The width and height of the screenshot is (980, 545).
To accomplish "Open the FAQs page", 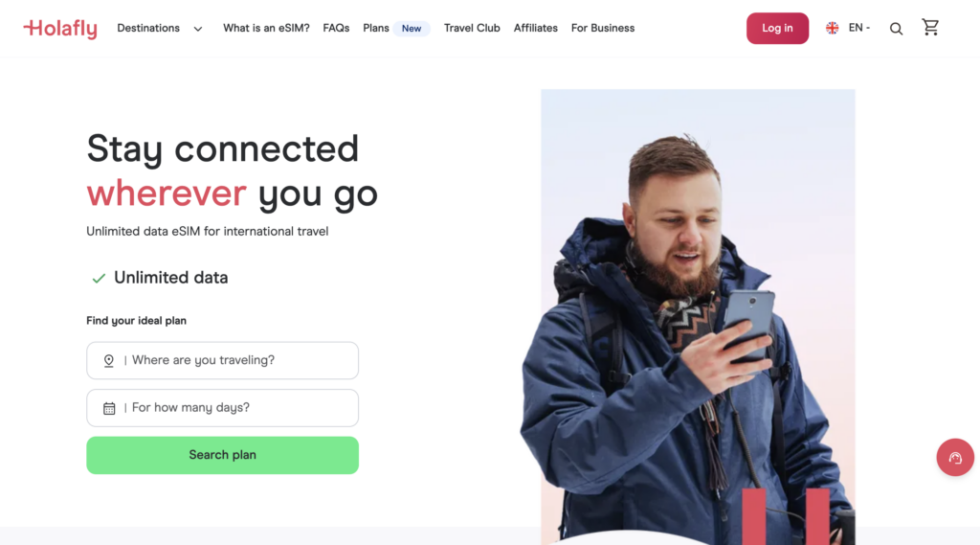I will (336, 28).
